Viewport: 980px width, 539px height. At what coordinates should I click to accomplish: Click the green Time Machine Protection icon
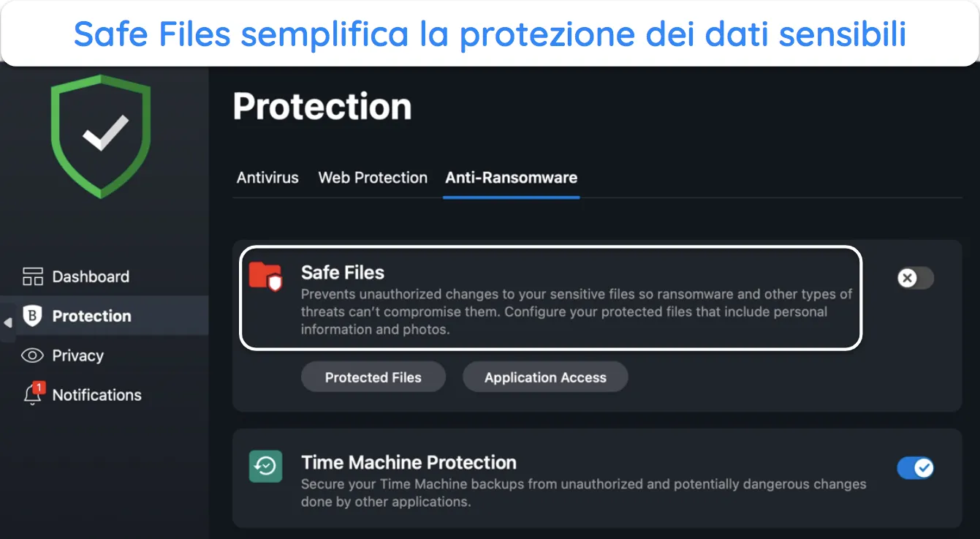(266, 466)
